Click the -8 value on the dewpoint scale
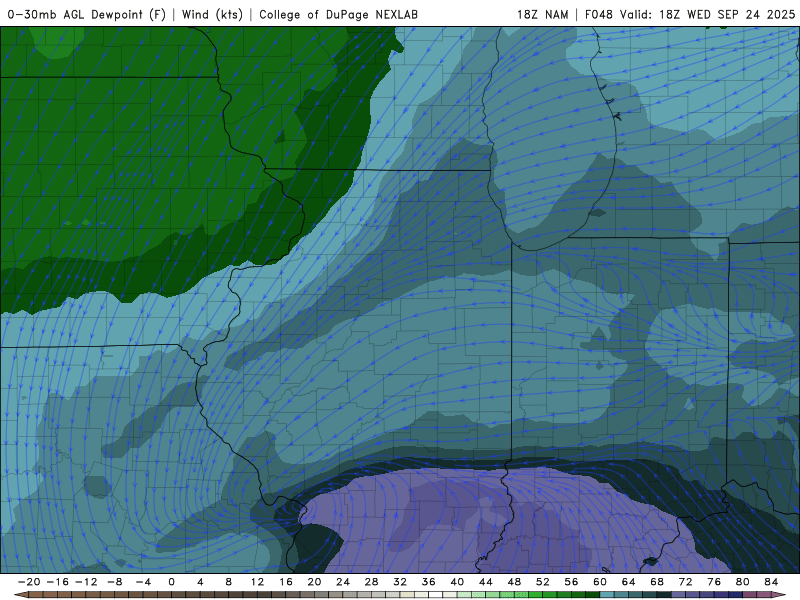 coord(114,582)
